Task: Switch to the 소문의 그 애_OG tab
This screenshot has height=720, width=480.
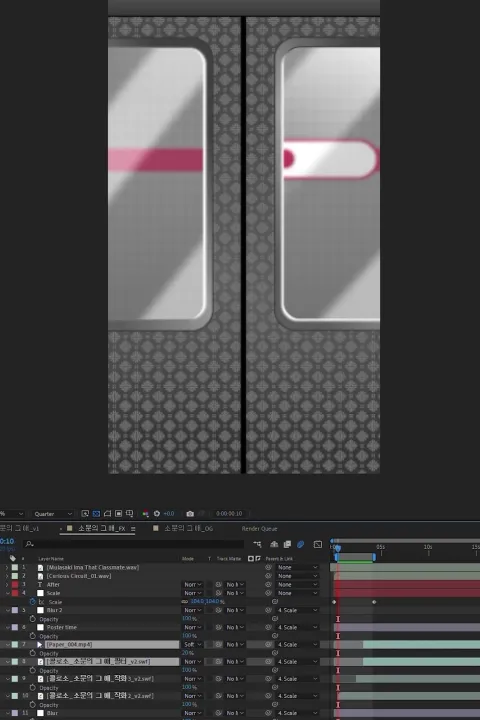Action: [189, 529]
